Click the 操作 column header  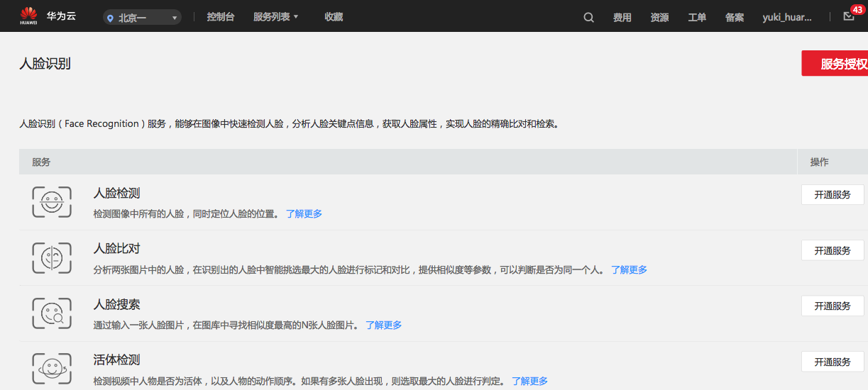click(x=820, y=162)
